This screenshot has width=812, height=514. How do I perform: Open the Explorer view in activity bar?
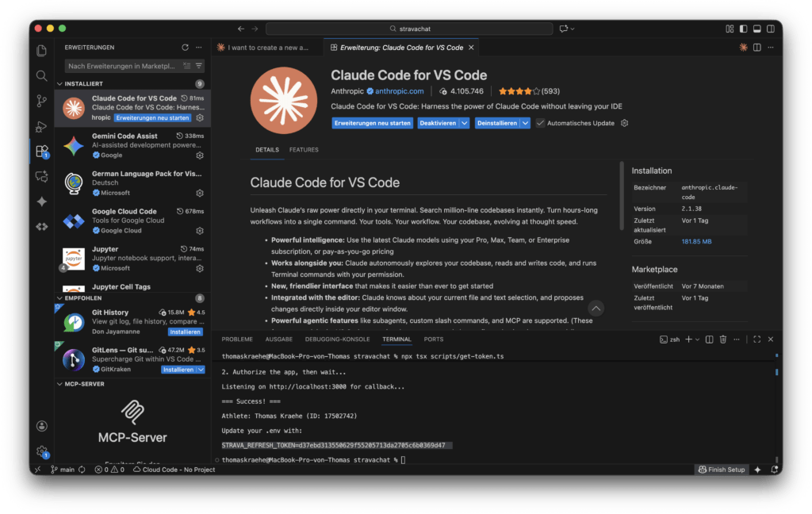pos(42,50)
